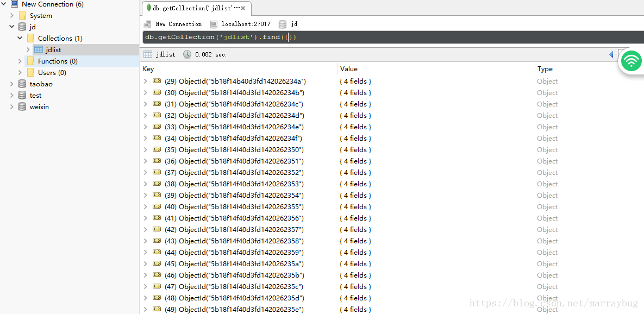This screenshot has height=314, width=644.
Task: Click the jdlist table icon in results bar
Action: (148, 54)
